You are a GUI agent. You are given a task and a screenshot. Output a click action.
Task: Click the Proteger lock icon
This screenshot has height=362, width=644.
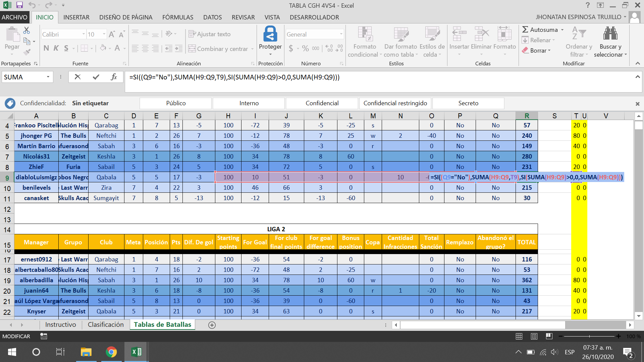pos(270,34)
